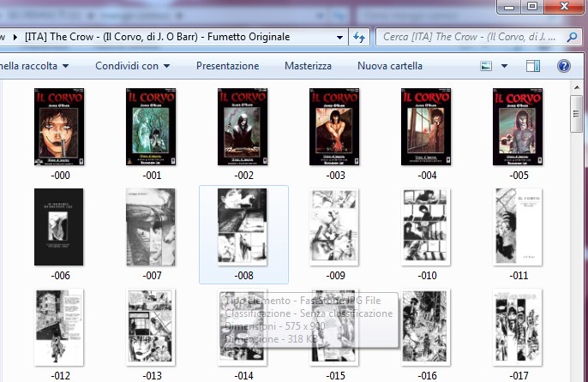Select the highlighted -008 thumbnail
The width and height of the screenshot is (588, 382).
(243, 227)
